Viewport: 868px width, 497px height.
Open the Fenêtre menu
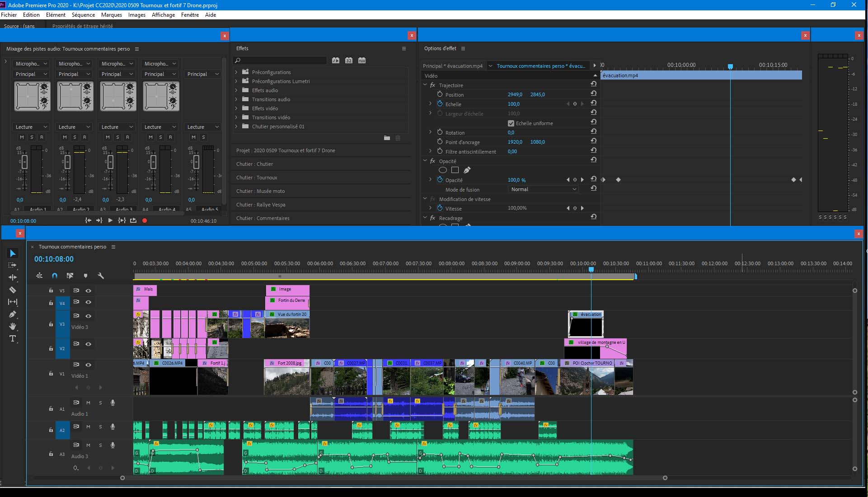coord(190,15)
